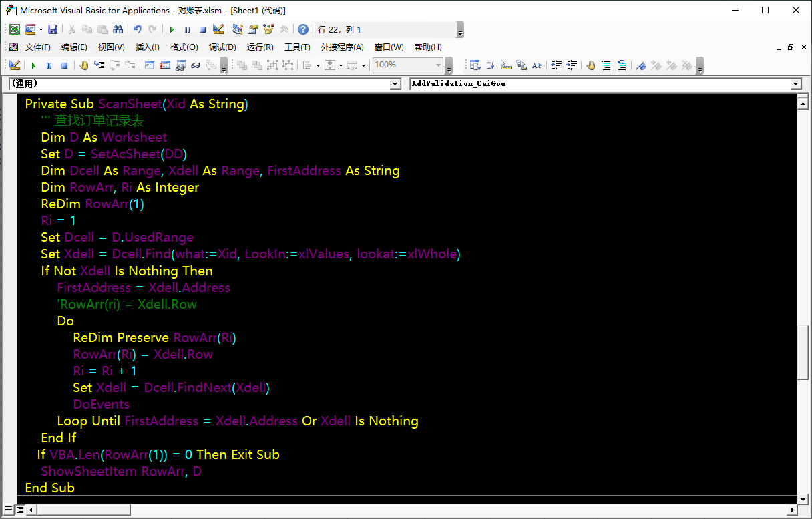Toggle Design Mode on the Debug toolbar
812x519 pixels.
[14, 65]
